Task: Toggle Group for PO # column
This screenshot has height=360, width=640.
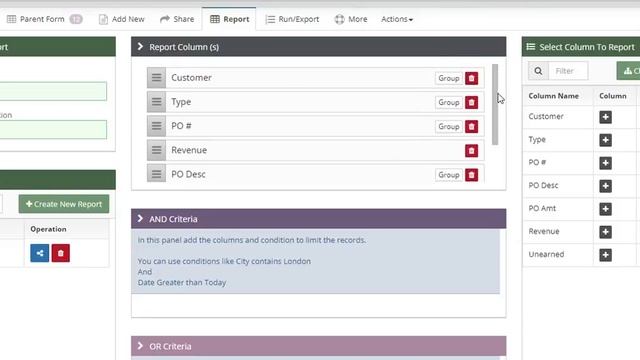Action: point(449,127)
